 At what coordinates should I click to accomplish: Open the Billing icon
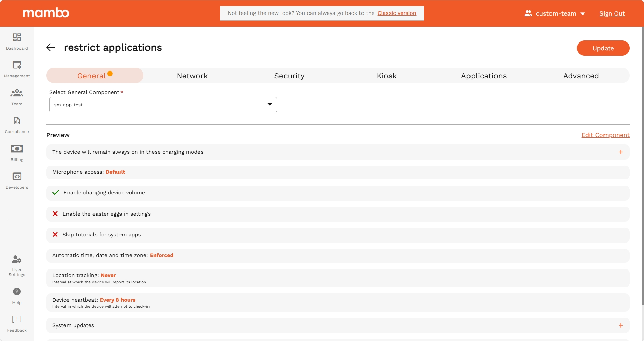point(17,148)
